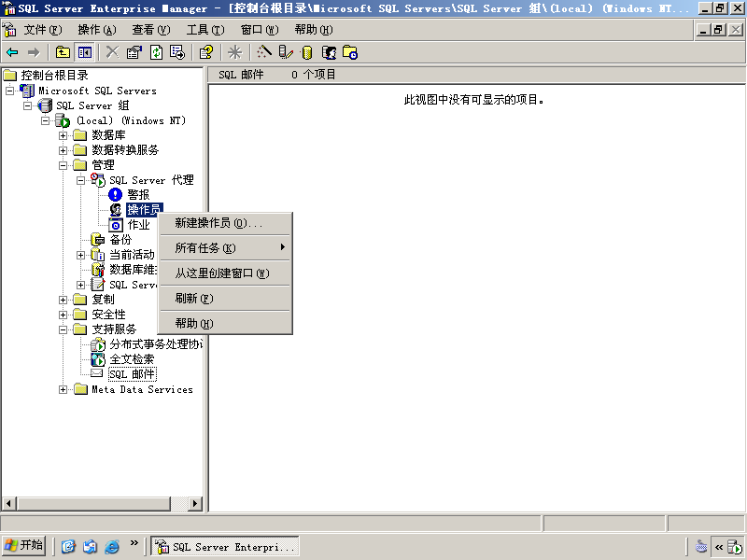This screenshot has height=560, width=747.
Task: Select the 当前活动 icon in tree
Action: pyautogui.click(x=98, y=255)
